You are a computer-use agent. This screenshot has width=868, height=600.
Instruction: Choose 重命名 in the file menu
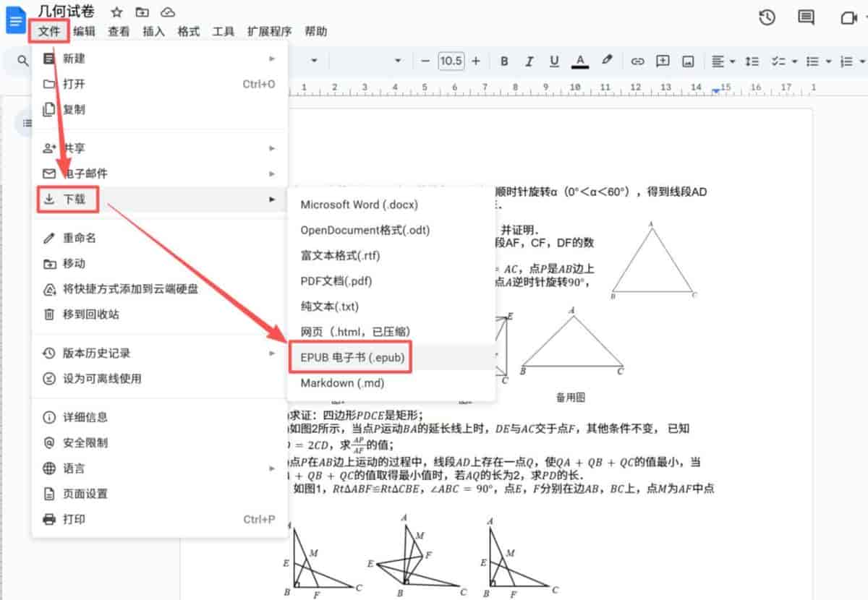pyautogui.click(x=160, y=238)
